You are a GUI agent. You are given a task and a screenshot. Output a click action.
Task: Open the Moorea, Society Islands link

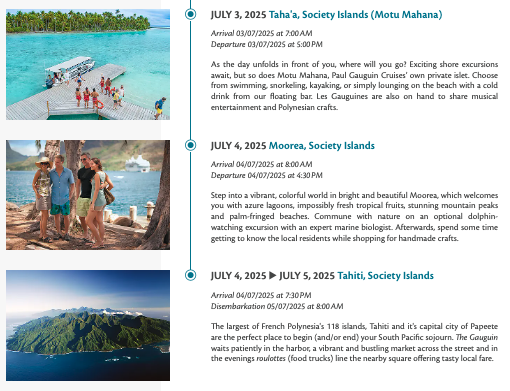[x=322, y=146]
